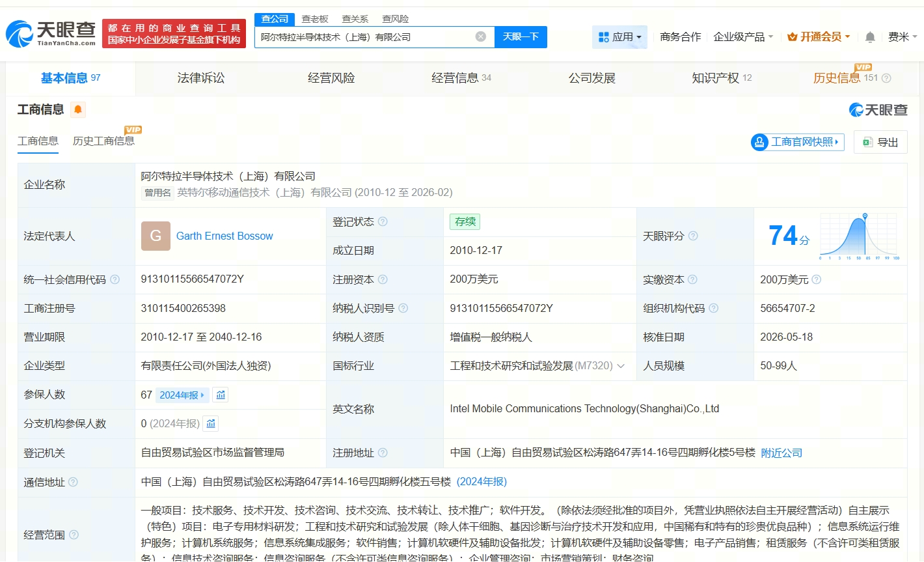The width and height of the screenshot is (924, 562).
Task: Click the 工商注册号 value 310115400265398
Action: 183,308
